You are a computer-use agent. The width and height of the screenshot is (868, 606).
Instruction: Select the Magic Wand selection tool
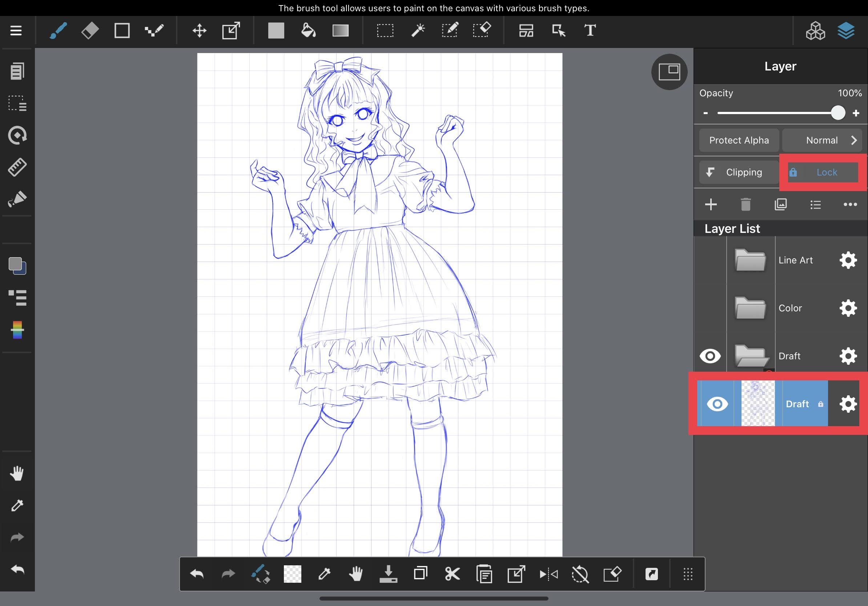coord(418,30)
